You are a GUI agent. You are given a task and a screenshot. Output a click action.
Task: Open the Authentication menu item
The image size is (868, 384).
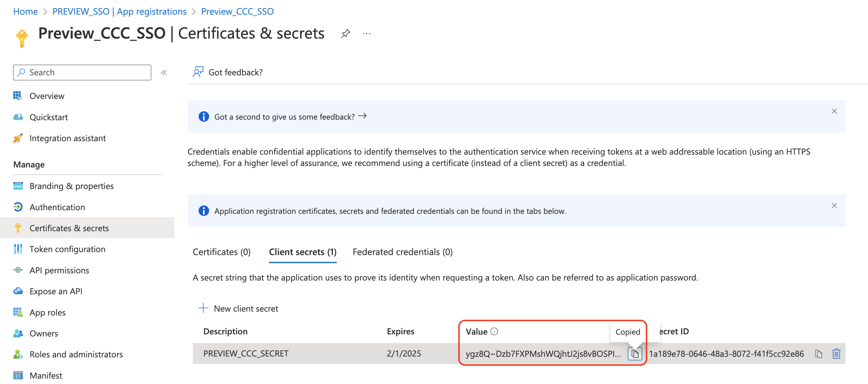click(57, 207)
